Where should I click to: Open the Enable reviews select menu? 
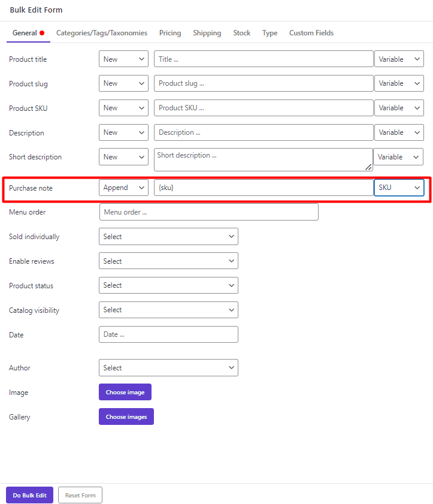point(168,261)
